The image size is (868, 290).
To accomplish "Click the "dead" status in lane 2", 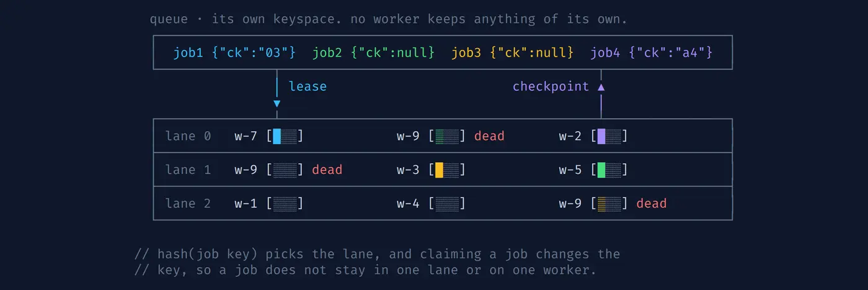I will click(652, 203).
